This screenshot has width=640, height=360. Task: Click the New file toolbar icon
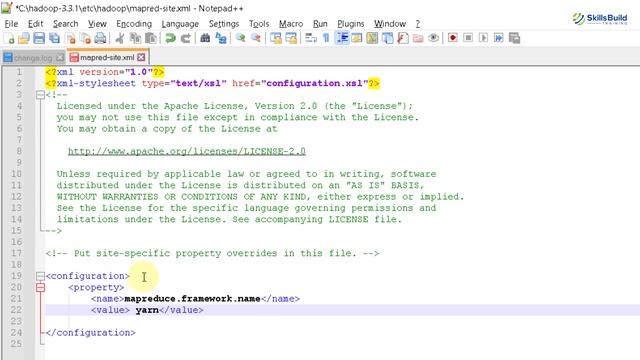click(x=9, y=38)
